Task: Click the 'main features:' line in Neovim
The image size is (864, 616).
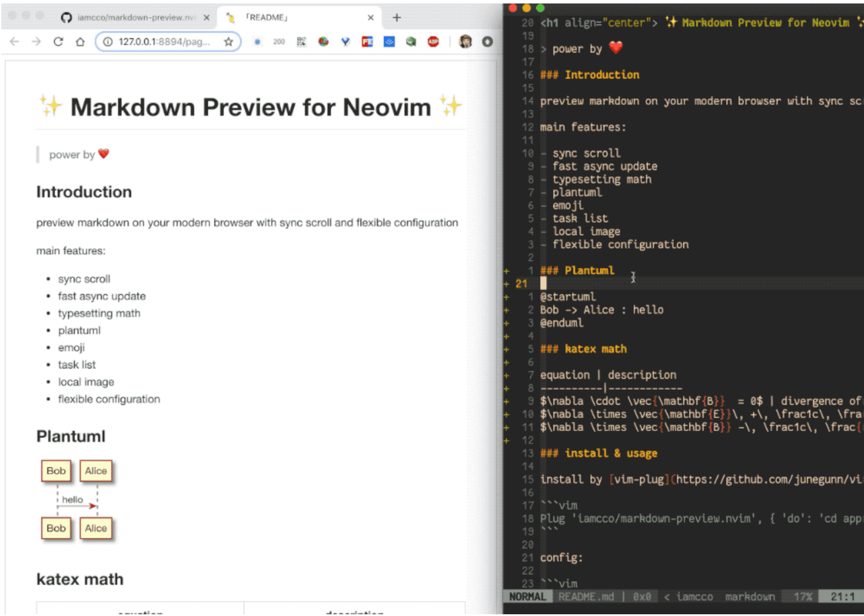Action: click(x=583, y=127)
